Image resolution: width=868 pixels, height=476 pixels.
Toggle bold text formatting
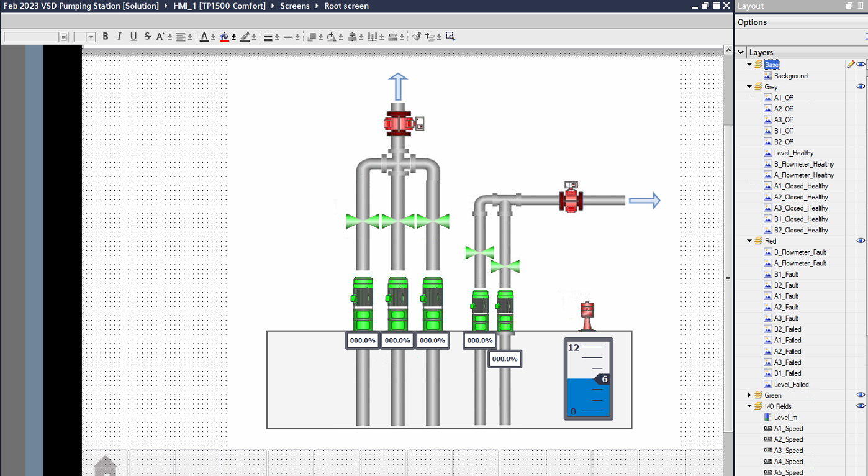[x=106, y=37]
